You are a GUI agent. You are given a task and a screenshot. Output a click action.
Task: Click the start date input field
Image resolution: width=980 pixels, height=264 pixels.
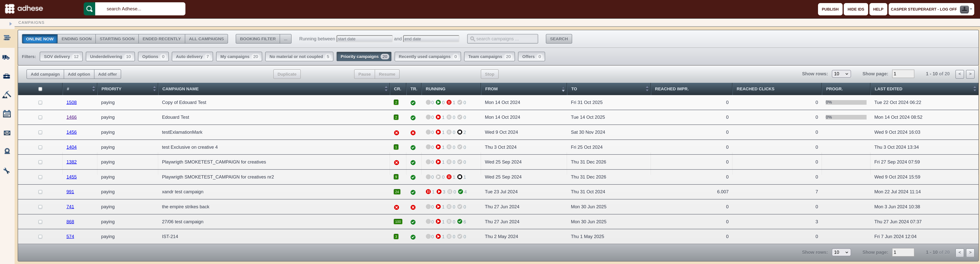tap(364, 39)
